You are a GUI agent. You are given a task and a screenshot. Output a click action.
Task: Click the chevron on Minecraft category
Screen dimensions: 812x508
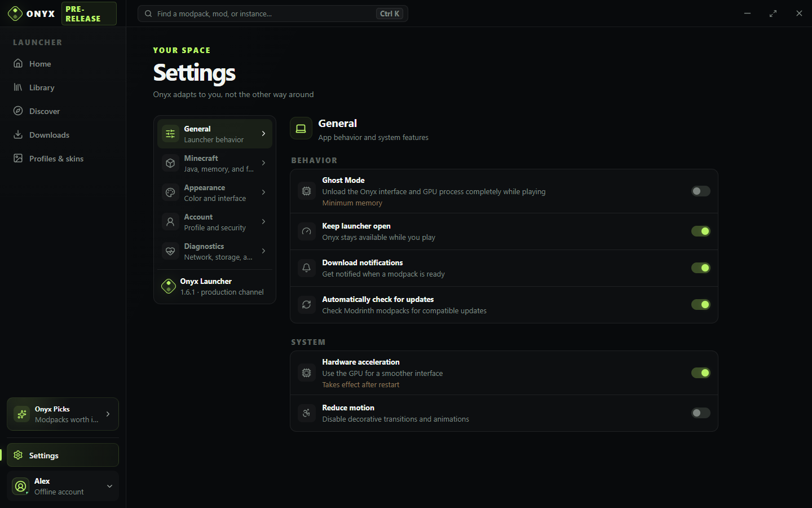point(263,163)
